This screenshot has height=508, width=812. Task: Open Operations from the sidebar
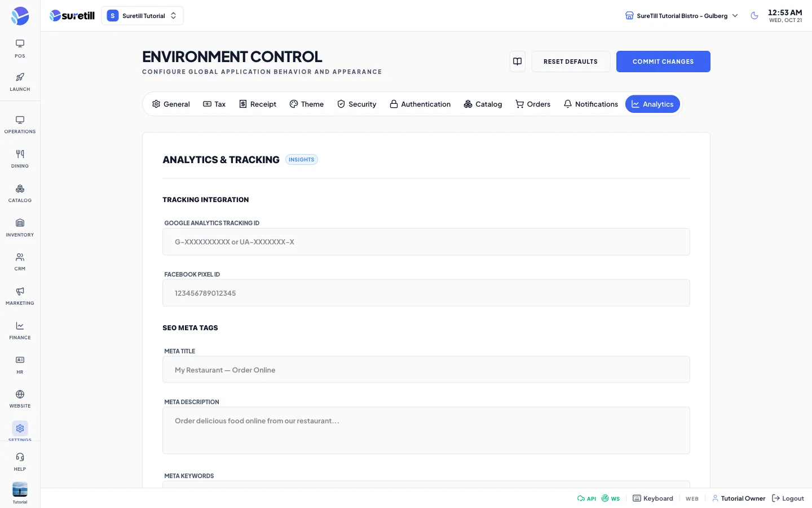20,125
